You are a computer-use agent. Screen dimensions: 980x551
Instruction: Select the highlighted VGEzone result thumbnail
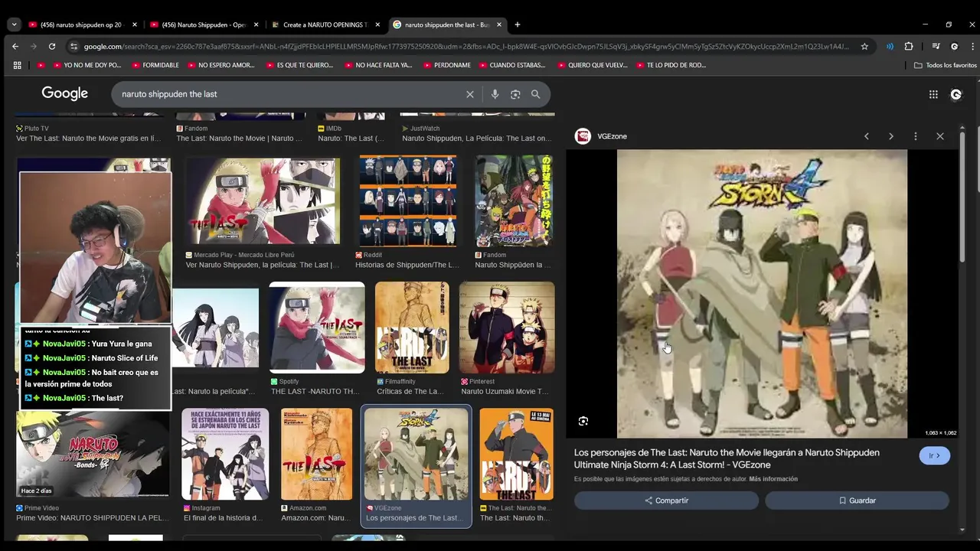point(416,454)
